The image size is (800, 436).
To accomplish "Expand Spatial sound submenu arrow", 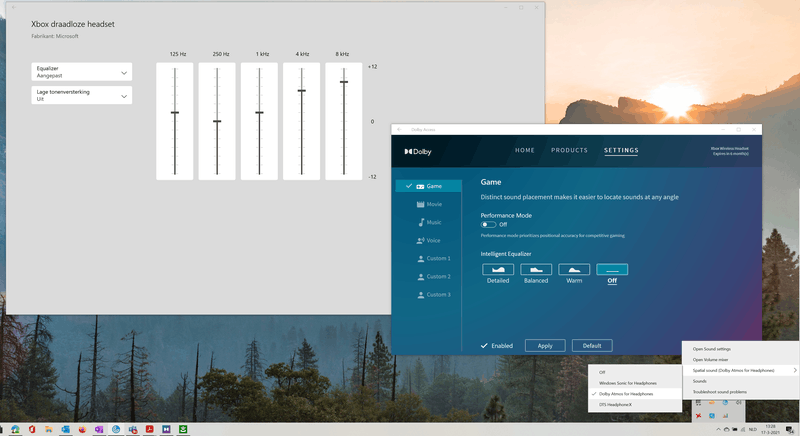I will (795, 370).
